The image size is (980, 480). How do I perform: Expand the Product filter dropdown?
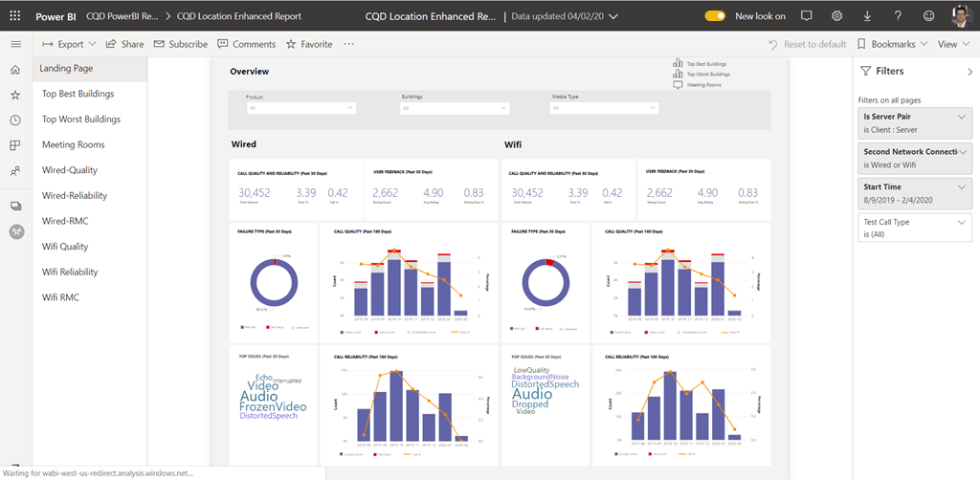pos(300,108)
